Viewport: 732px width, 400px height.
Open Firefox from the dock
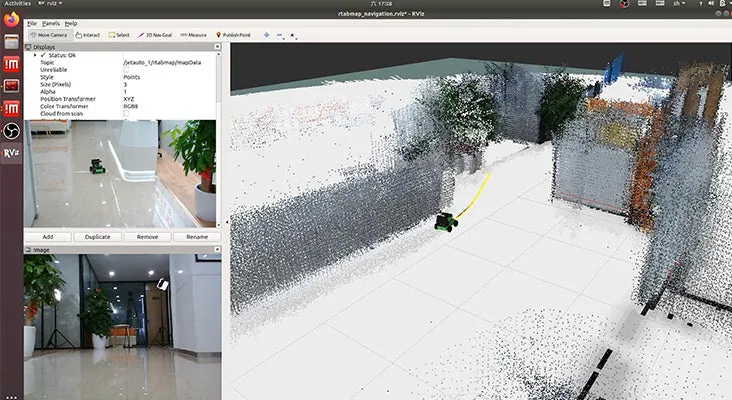pyautogui.click(x=11, y=20)
